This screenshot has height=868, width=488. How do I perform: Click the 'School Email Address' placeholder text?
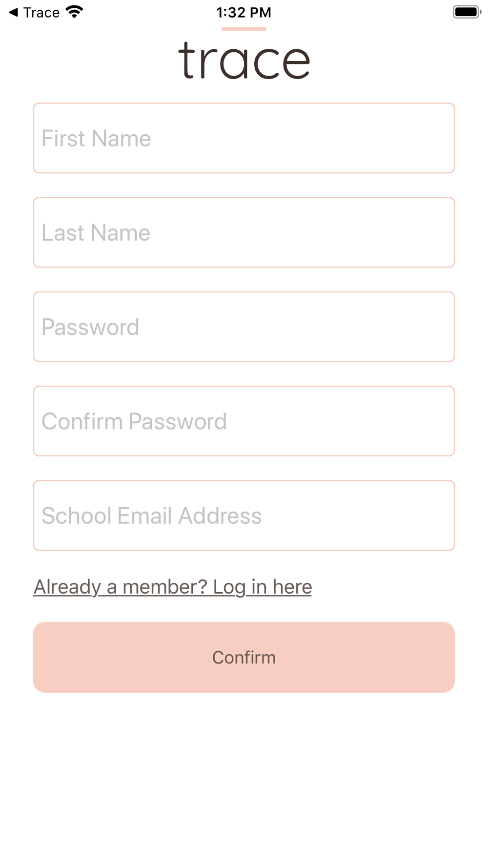[152, 516]
